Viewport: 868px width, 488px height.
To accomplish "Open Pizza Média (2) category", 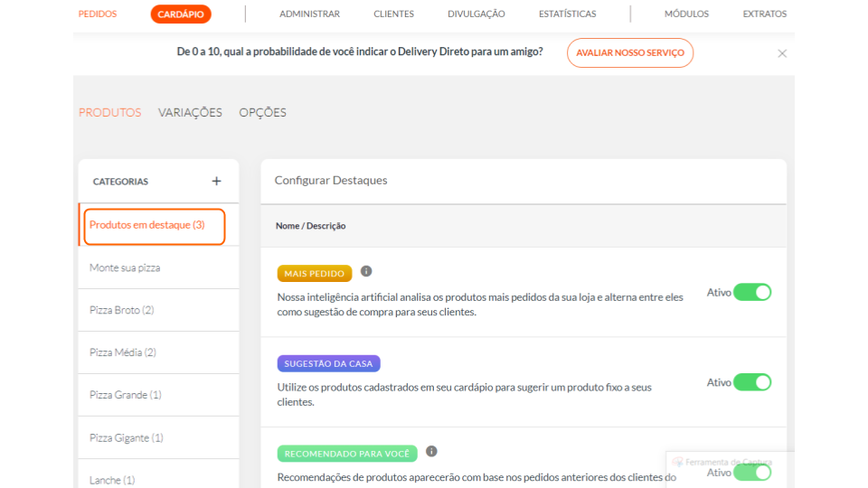I will pos(159,352).
